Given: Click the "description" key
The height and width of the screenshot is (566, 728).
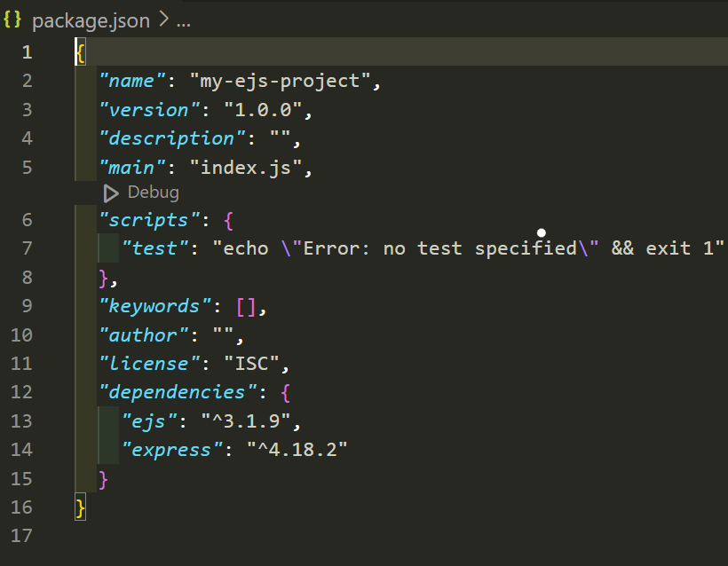Looking at the screenshot, I should click(172, 138).
